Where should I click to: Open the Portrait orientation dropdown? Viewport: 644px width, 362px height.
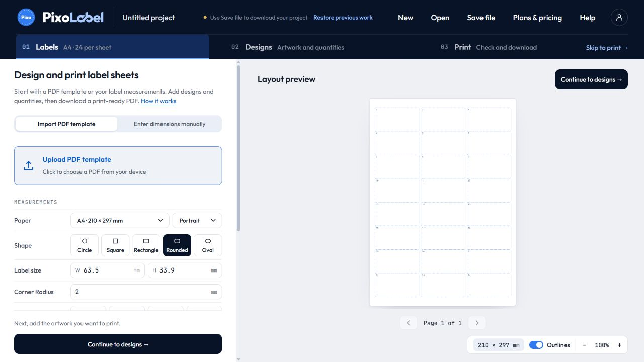pos(197,220)
